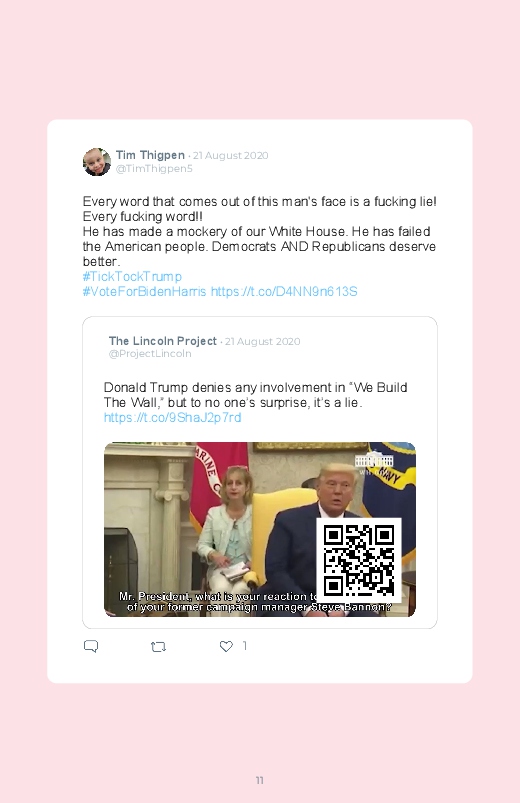Screen dimensions: 520x803
Task: Open the #VoteForBidenHarris hashtag
Action: pos(144,291)
